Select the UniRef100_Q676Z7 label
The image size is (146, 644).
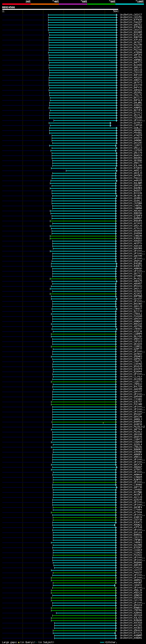click(131, 42)
